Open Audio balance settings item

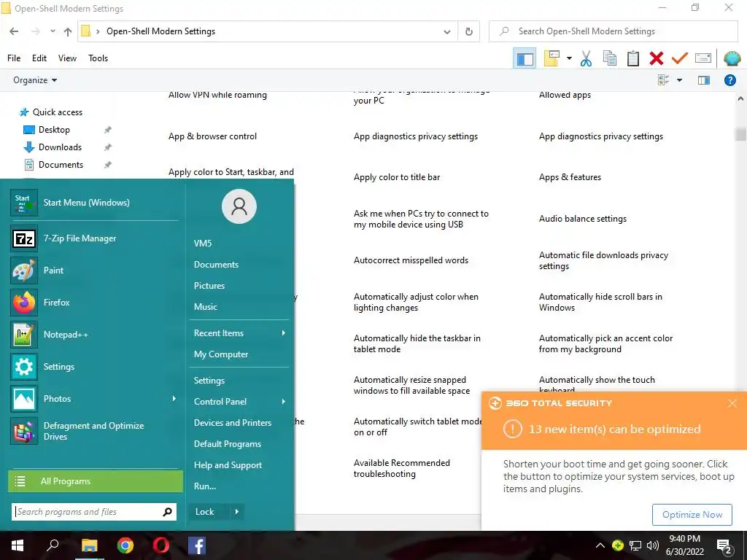click(583, 219)
